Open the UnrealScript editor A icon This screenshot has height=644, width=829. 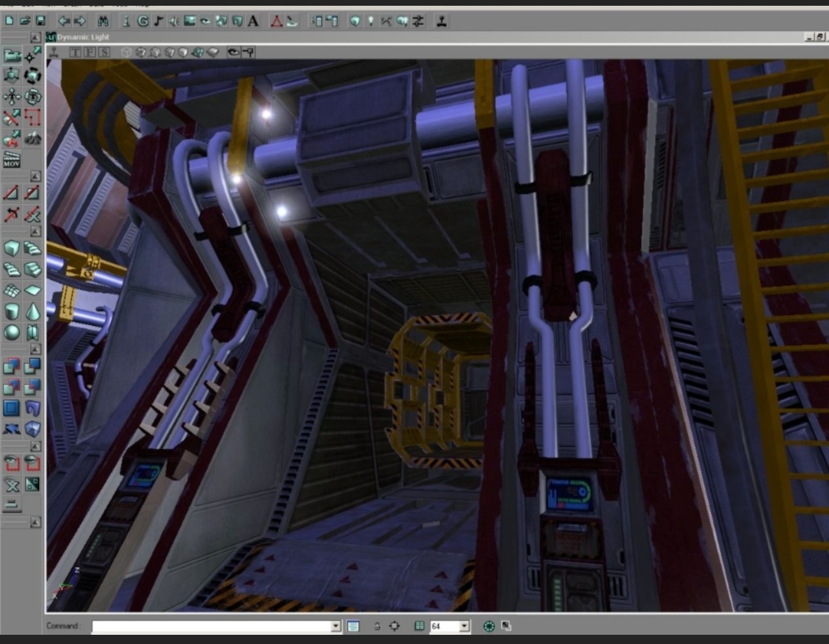coord(253,21)
